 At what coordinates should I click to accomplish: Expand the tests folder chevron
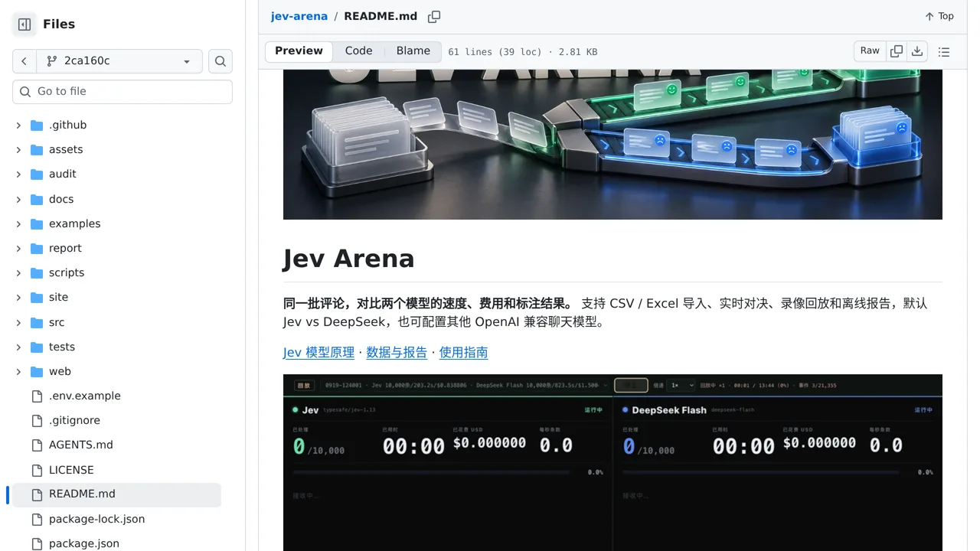click(18, 347)
